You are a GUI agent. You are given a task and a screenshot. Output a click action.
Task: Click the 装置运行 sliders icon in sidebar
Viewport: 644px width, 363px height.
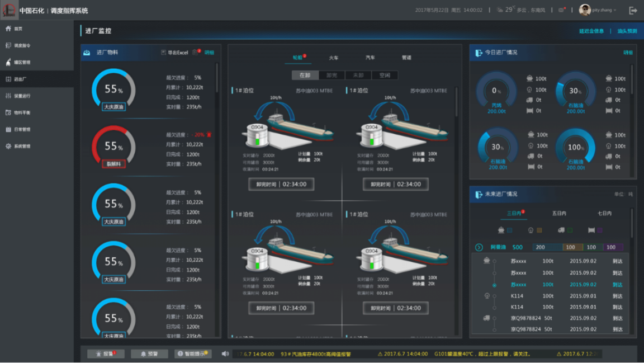[8, 96]
